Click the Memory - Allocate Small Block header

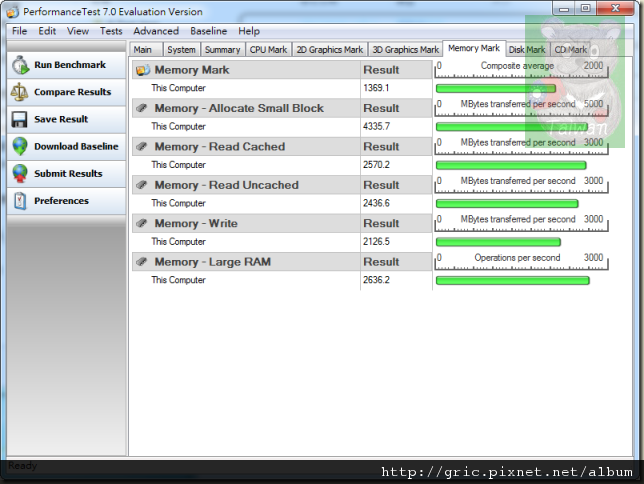pos(282,108)
